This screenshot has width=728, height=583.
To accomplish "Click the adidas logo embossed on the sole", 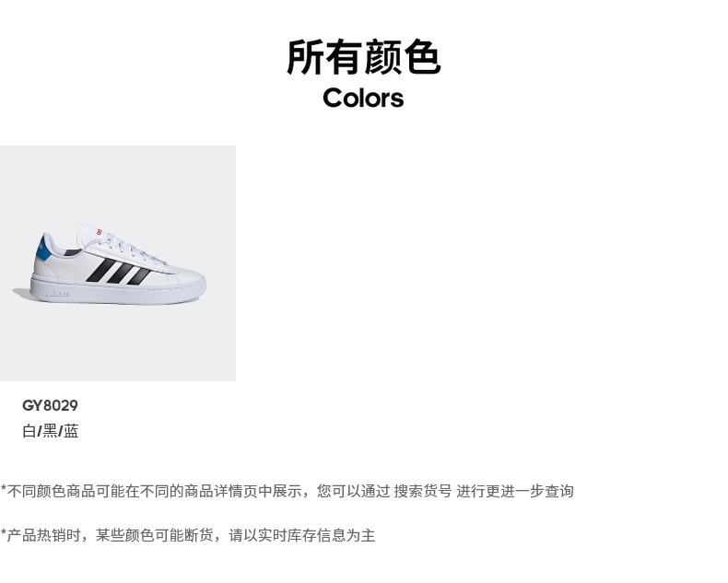I will click(x=57, y=294).
